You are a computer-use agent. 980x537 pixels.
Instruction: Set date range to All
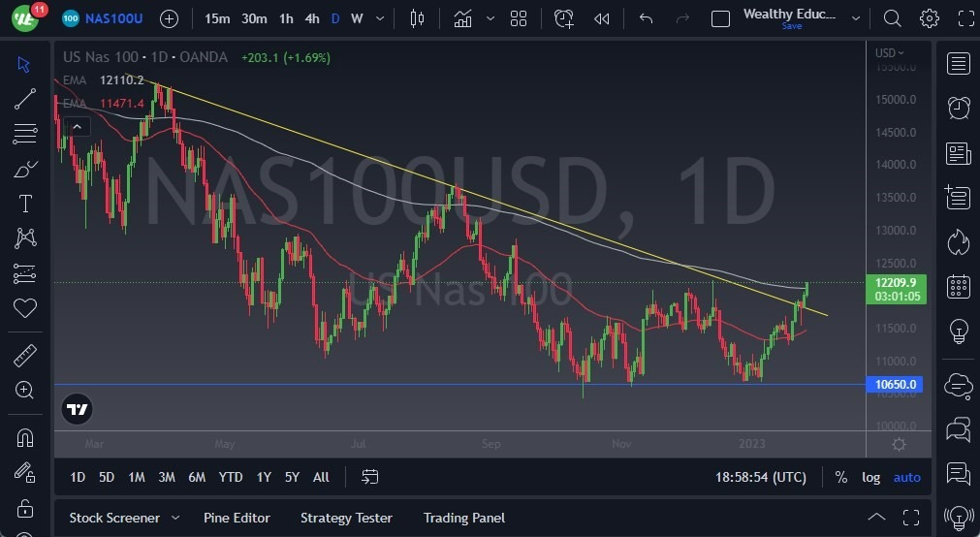[321, 477]
